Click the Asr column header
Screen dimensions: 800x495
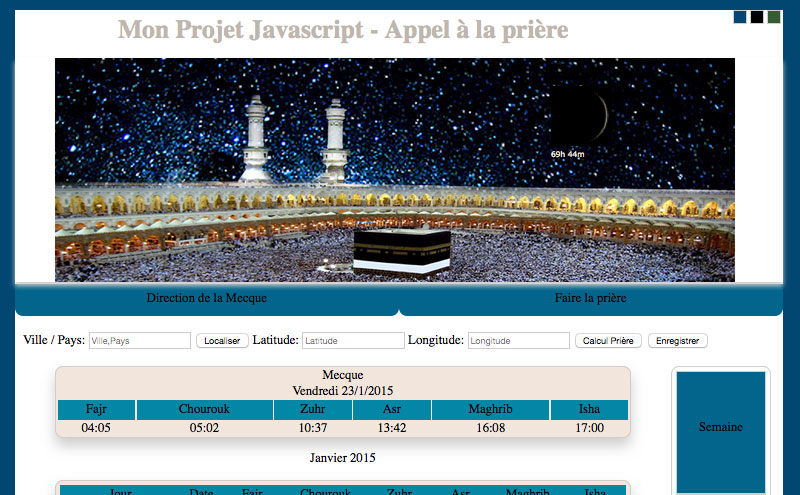point(392,410)
